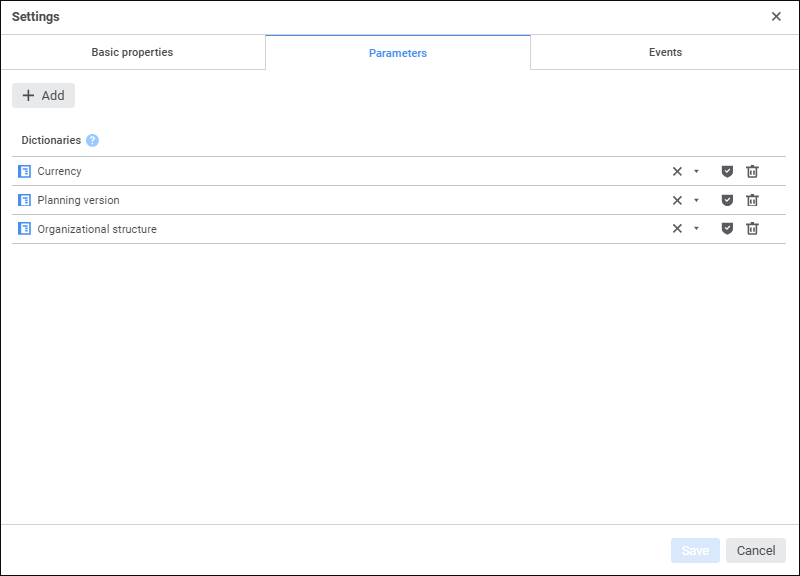Screen dimensions: 800x576
Task: Clear Organizational structure value with X icon
Action: [x=677, y=229]
